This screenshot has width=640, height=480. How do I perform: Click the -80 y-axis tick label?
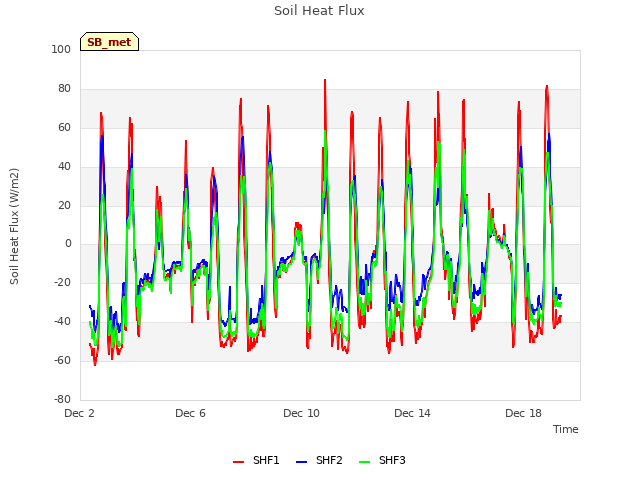[62, 399]
